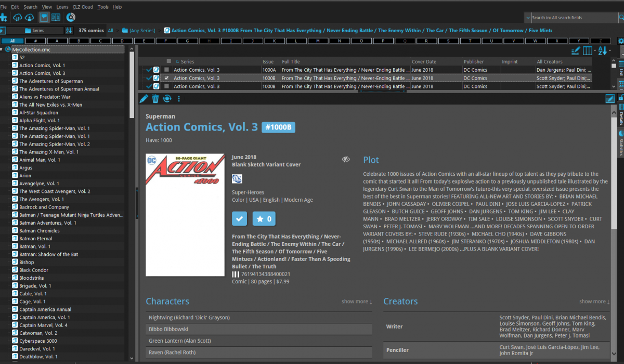Toggle the active single-panel view icon
Viewport: 624px width, 364px height.
point(44,17)
